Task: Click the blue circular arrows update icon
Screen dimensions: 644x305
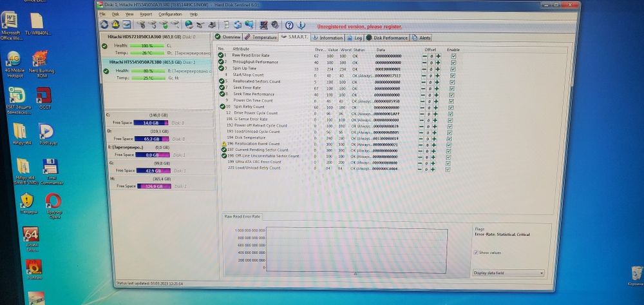Action: (x=238, y=25)
